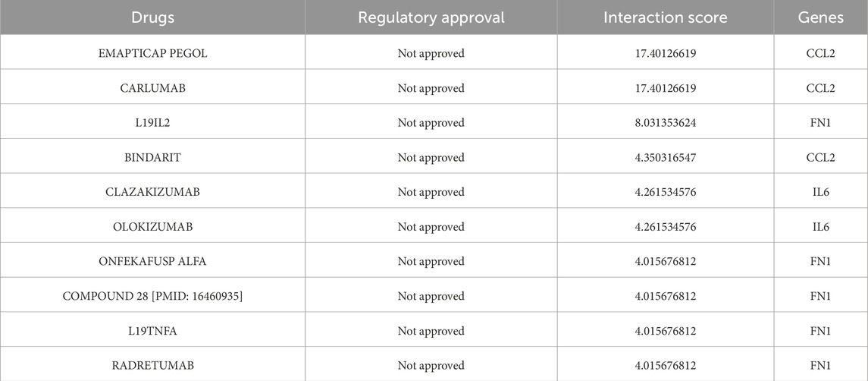Select the interaction score 4.350316547

point(665,158)
